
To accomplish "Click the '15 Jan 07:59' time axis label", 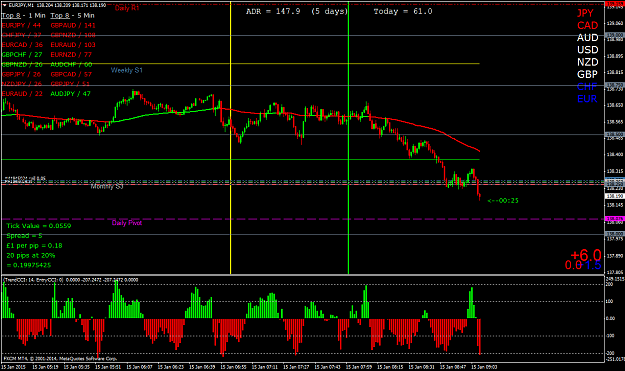I will [x=359, y=367].
